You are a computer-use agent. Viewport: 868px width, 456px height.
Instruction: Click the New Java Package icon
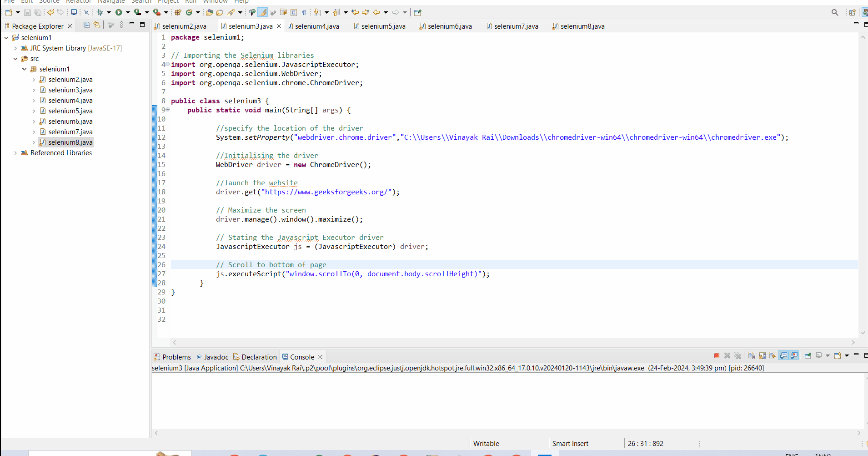178,12
